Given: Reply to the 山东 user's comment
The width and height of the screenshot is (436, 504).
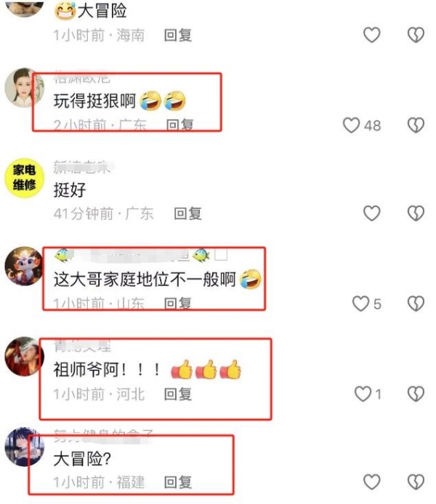Looking at the screenshot, I should [178, 304].
